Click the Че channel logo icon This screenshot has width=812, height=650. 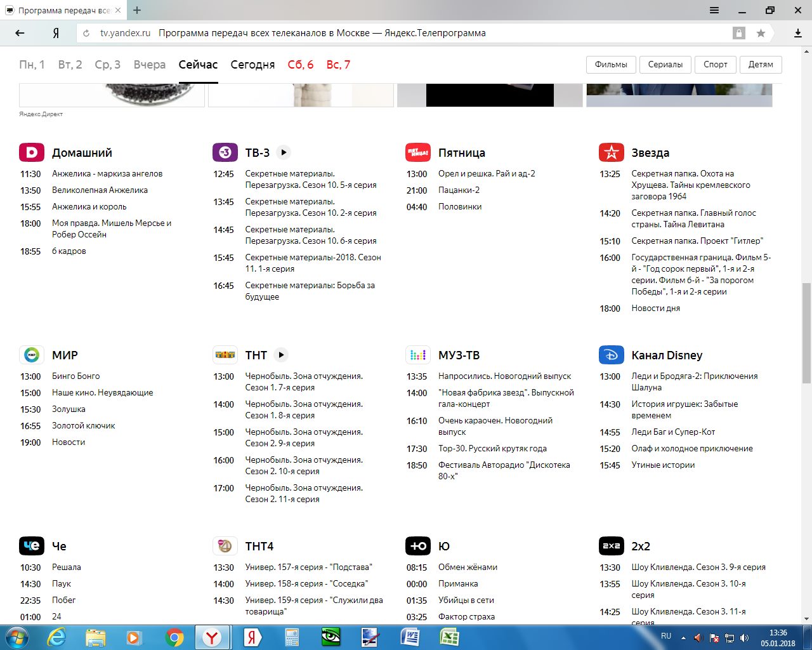click(x=32, y=546)
